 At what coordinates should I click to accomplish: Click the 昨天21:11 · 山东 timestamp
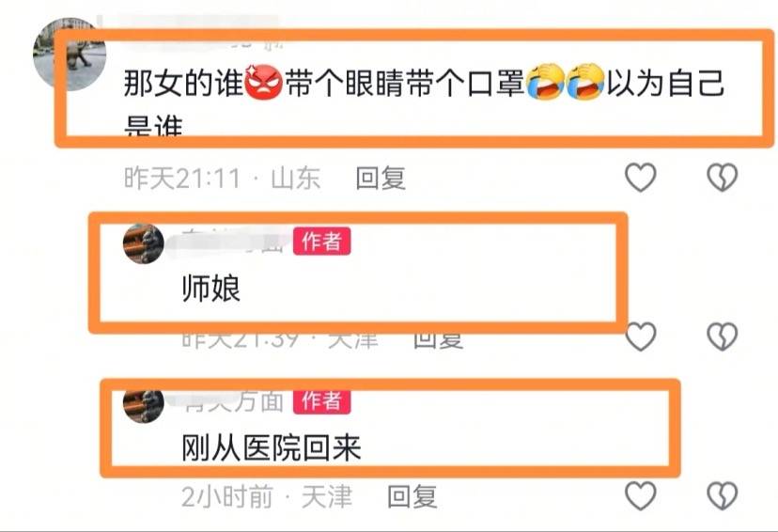(x=223, y=179)
